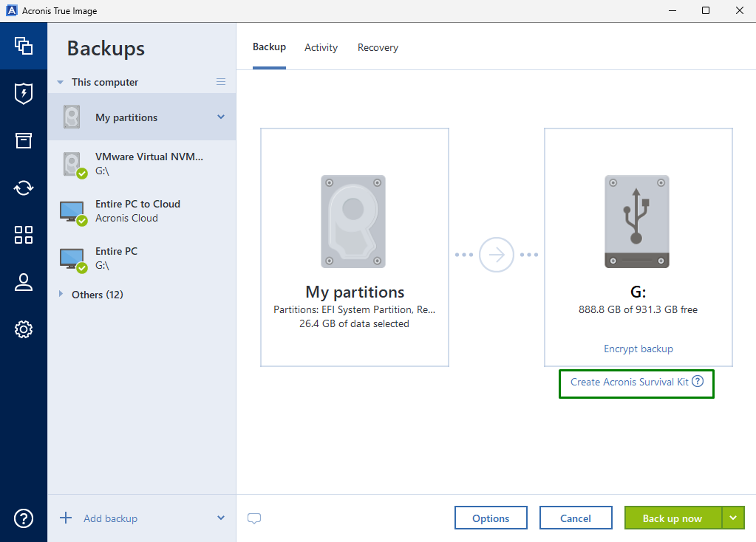
Task: Switch to the Recovery tab
Action: point(378,48)
